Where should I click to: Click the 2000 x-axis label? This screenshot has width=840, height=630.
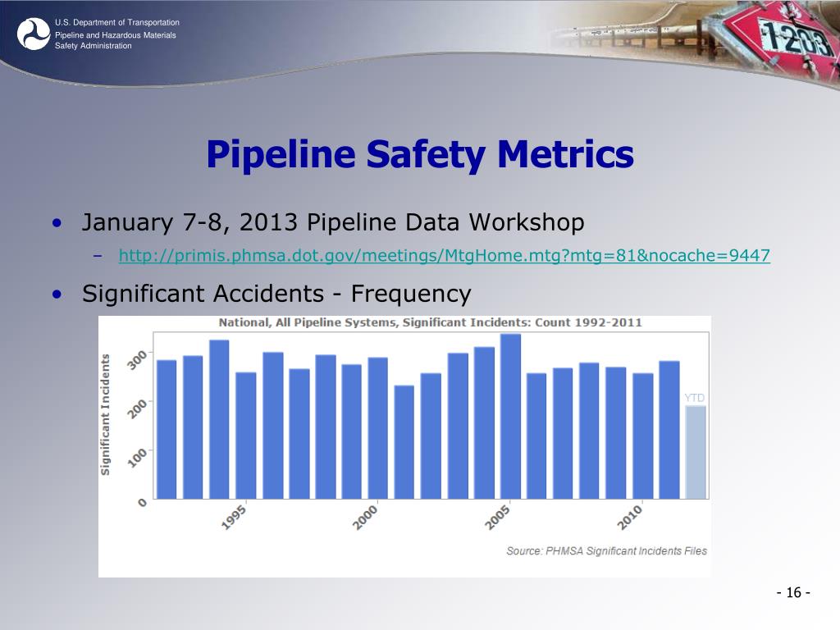tap(365, 517)
